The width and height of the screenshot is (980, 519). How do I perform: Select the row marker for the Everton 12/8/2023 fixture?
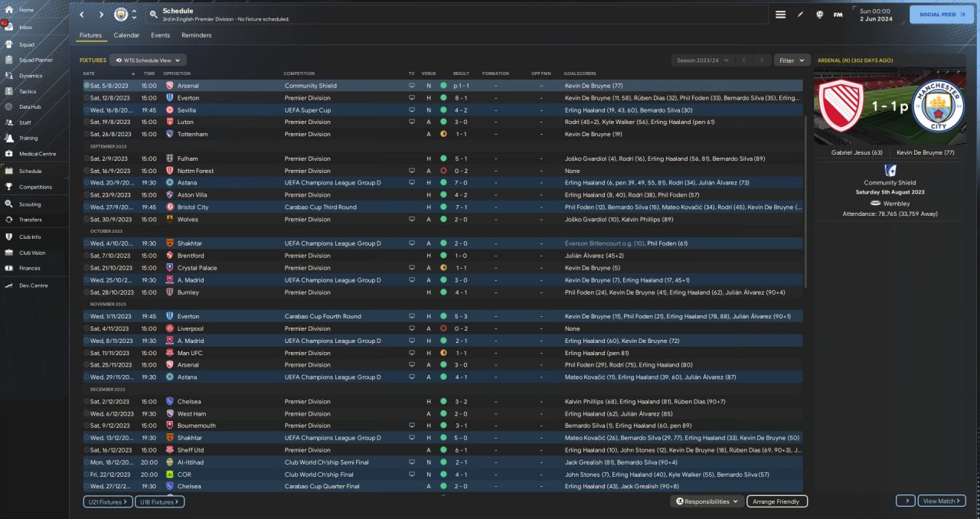point(87,98)
